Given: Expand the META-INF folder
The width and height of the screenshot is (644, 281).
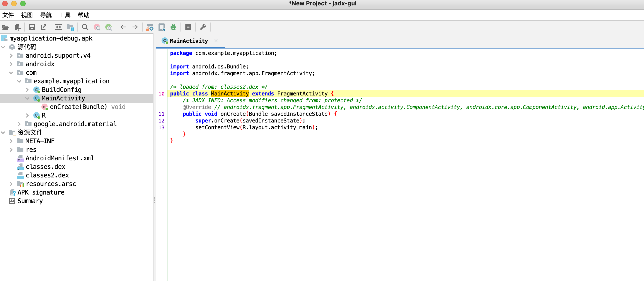Looking at the screenshot, I should pos(11,141).
